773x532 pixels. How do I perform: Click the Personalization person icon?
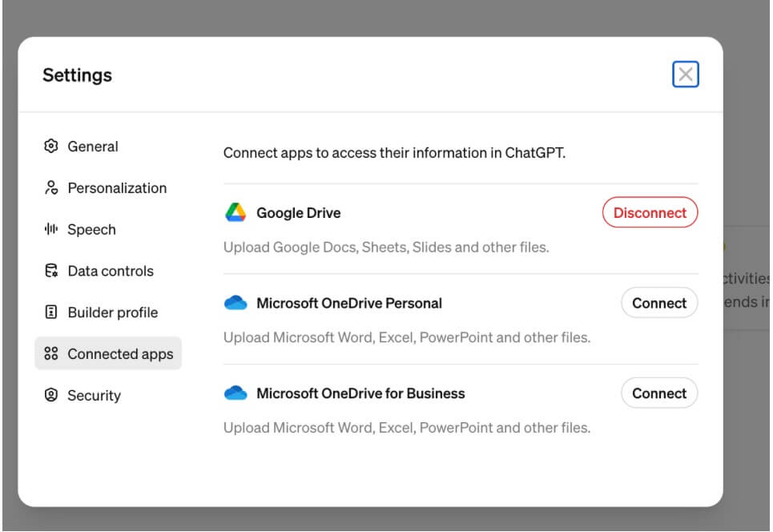tap(50, 187)
